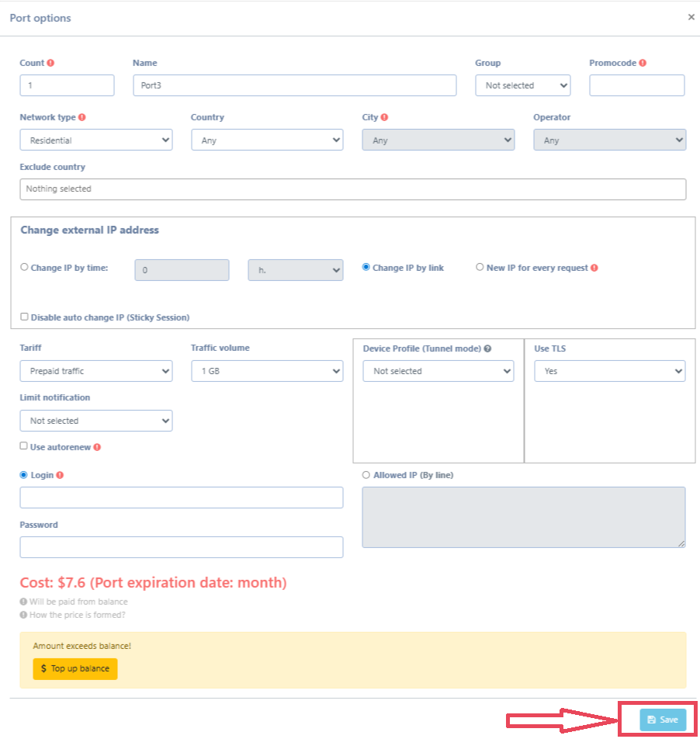The image size is (700, 739).
Task: Click the Top up balance button
Action: [75, 668]
